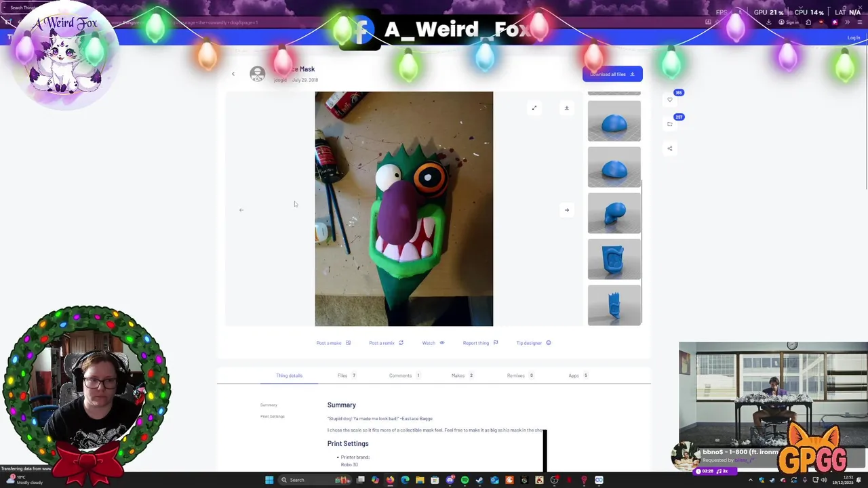Open the clock and date in taskbar

pyautogui.click(x=844, y=480)
